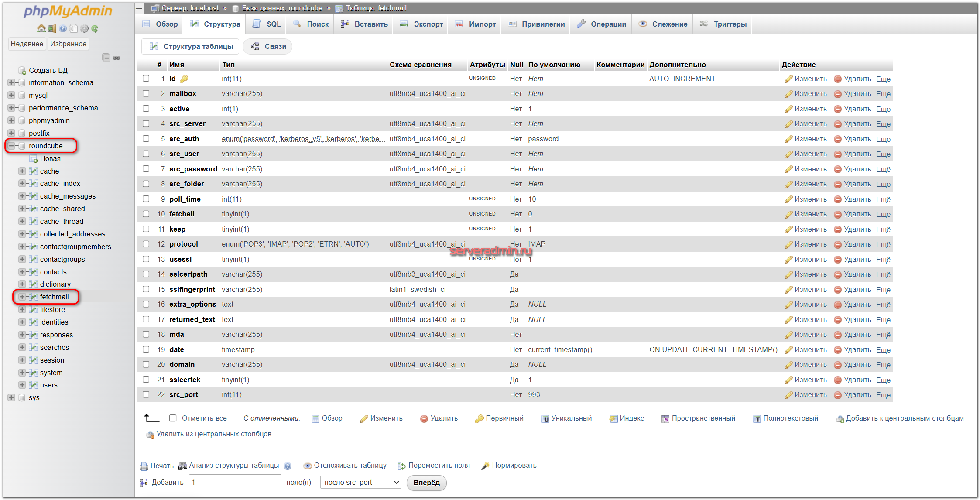The height and width of the screenshot is (500, 980).
Task: Tick the Отметить все checkbox
Action: [x=173, y=418]
